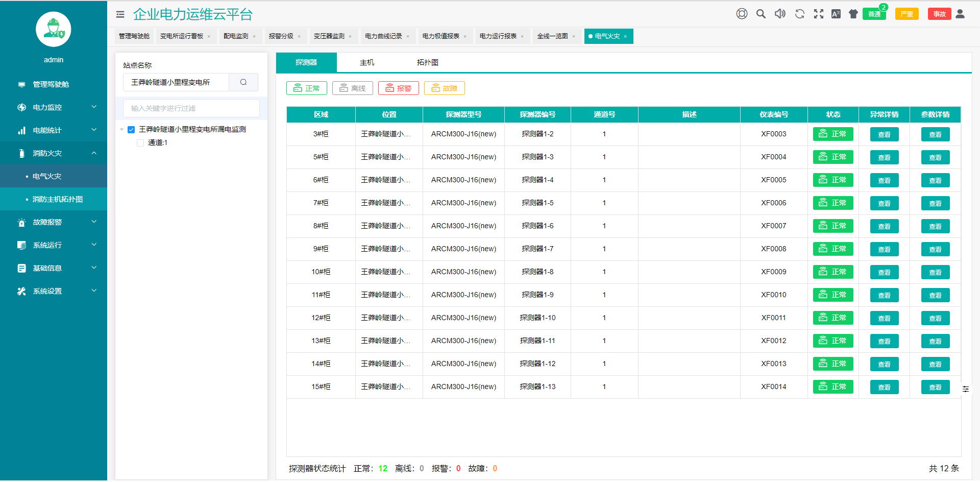Click the 系统设置 tools icon

21,291
